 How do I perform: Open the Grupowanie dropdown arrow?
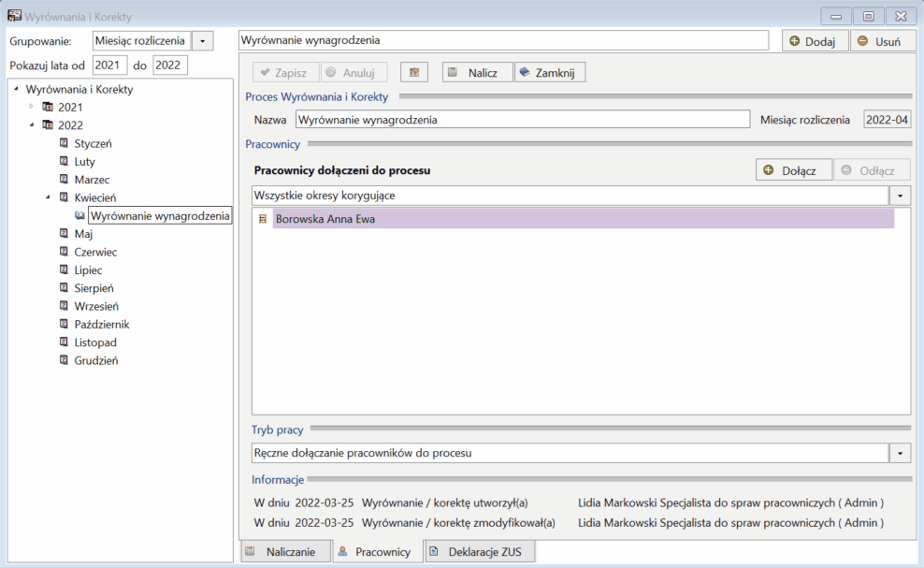(x=202, y=40)
